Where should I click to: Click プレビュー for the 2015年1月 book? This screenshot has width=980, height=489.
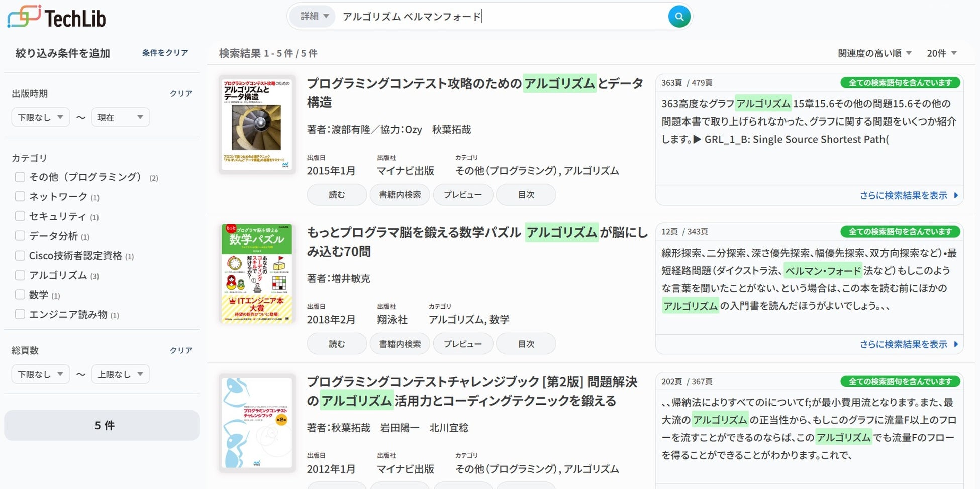pos(463,195)
